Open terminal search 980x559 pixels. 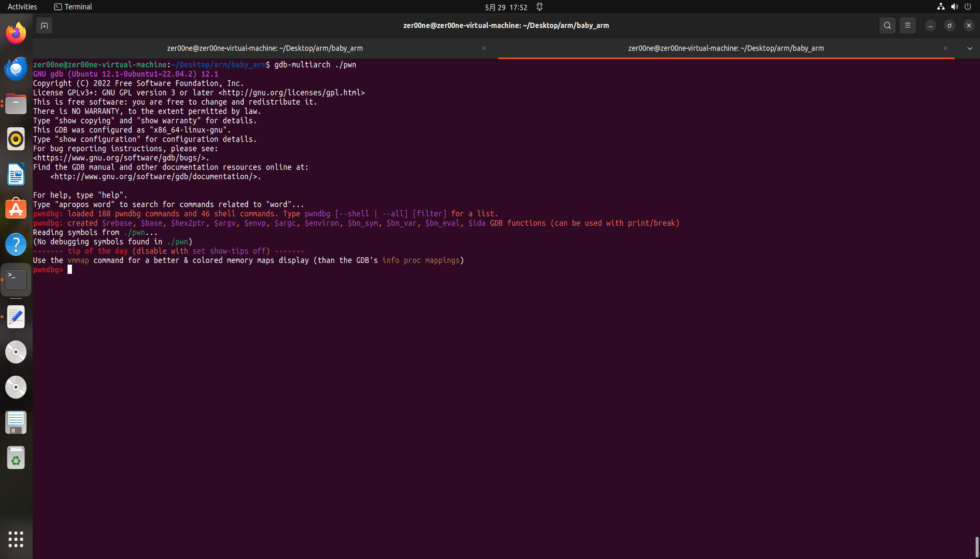pyautogui.click(x=887, y=26)
